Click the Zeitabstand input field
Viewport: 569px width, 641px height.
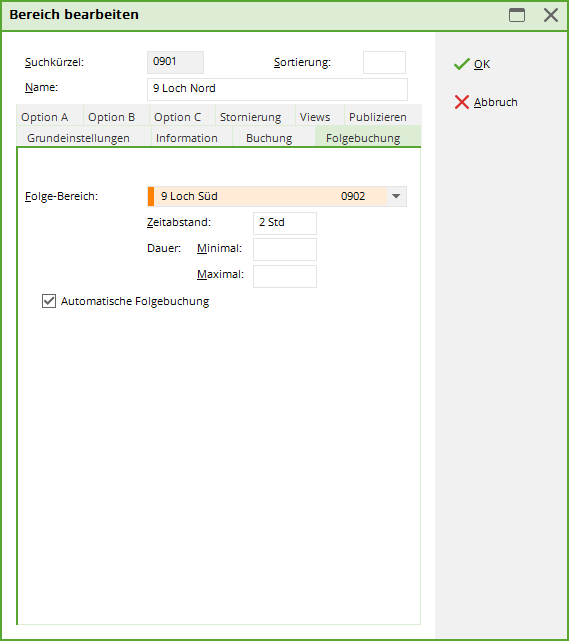[285, 223]
